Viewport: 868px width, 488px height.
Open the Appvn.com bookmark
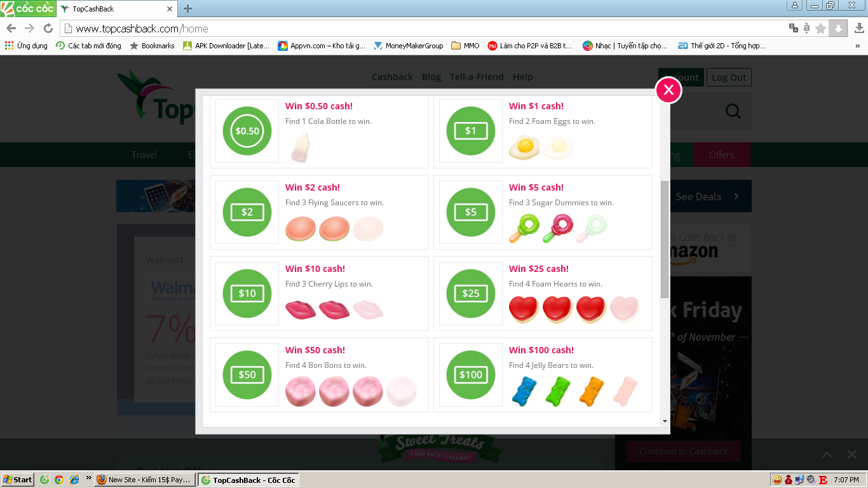322,46
